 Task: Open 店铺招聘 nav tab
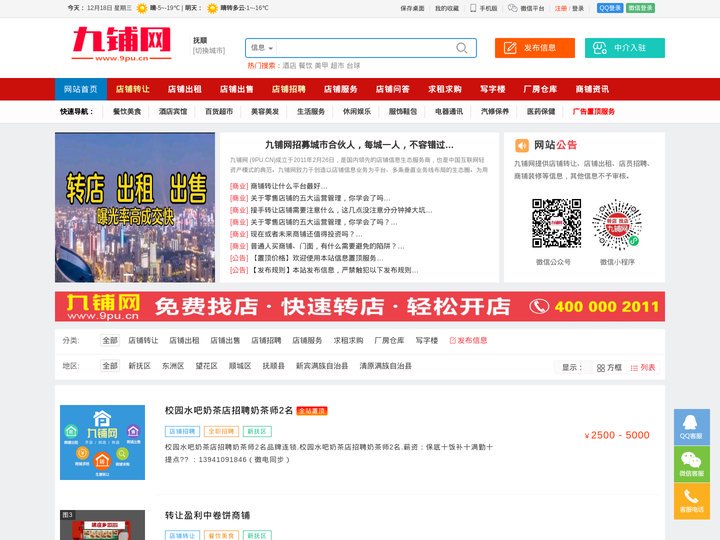tap(288, 89)
